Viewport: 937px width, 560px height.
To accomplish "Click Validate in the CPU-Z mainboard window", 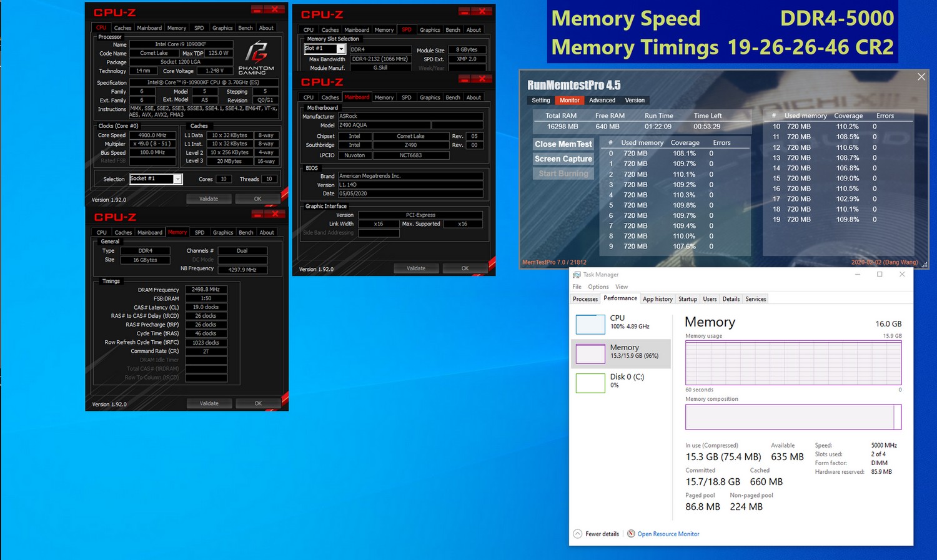I will coord(416,268).
